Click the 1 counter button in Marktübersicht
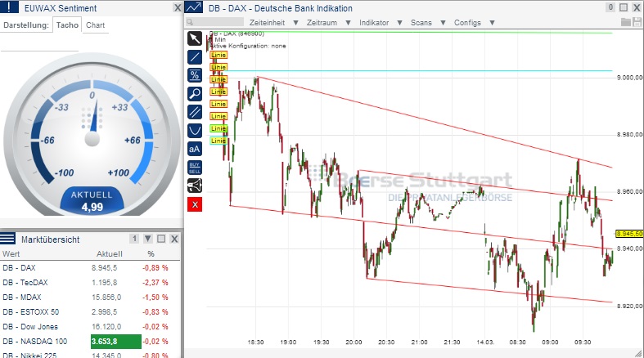 coord(134,239)
